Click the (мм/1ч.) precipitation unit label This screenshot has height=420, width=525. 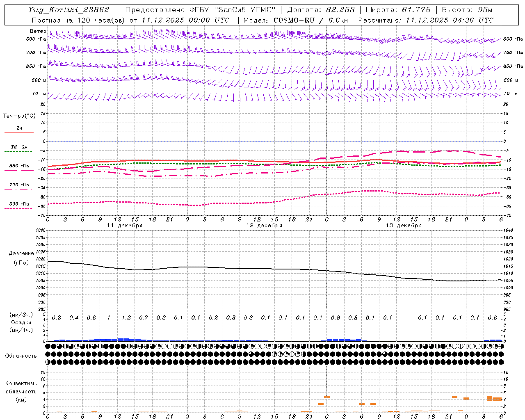pos(21,330)
